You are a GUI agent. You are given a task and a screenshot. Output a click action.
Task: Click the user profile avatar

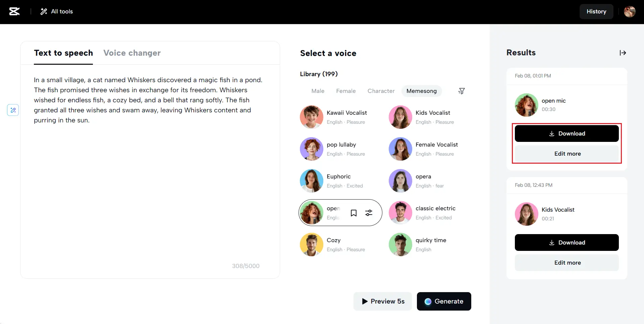coord(630,11)
